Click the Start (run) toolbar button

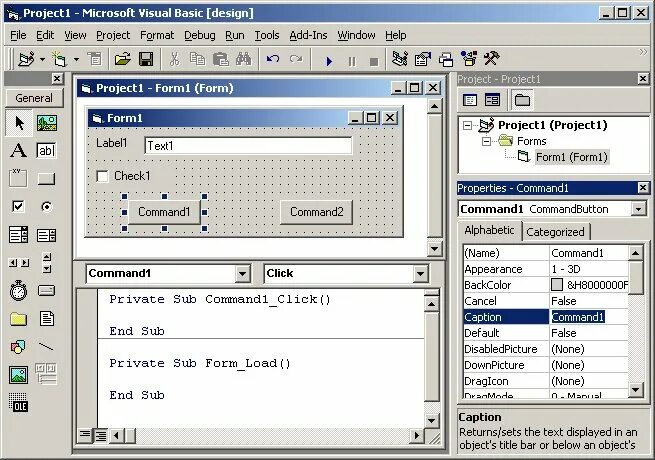329,61
